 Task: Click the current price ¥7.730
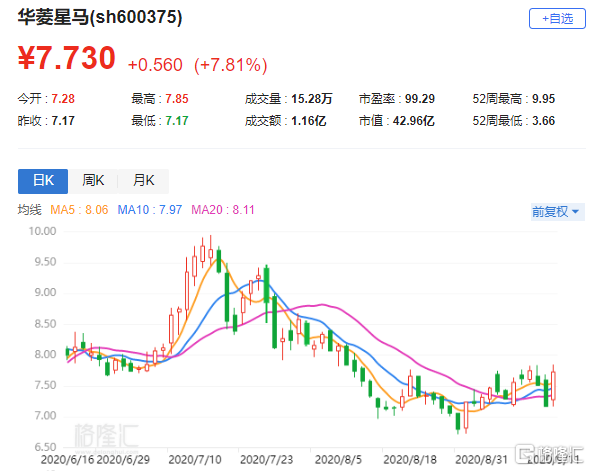(67, 58)
